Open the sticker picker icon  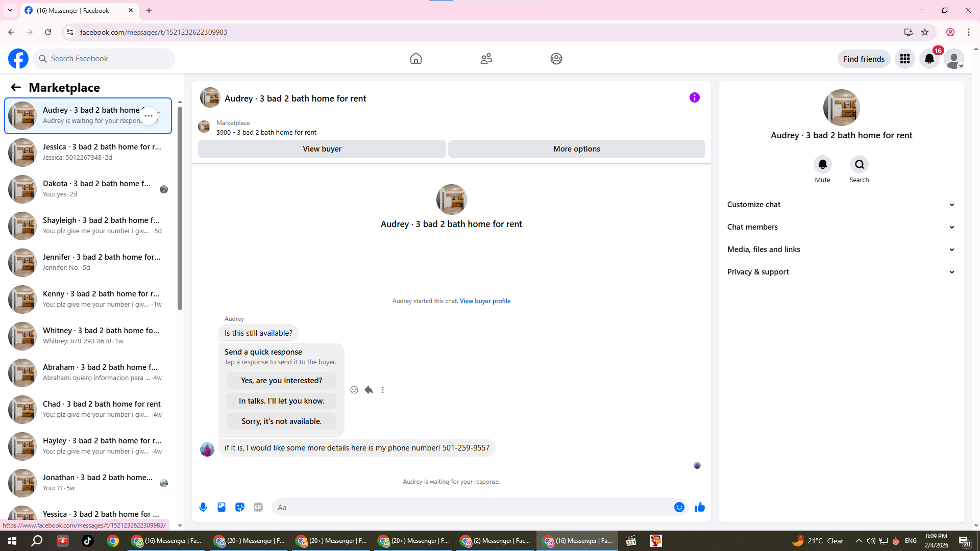pyautogui.click(x=240, y=507)
